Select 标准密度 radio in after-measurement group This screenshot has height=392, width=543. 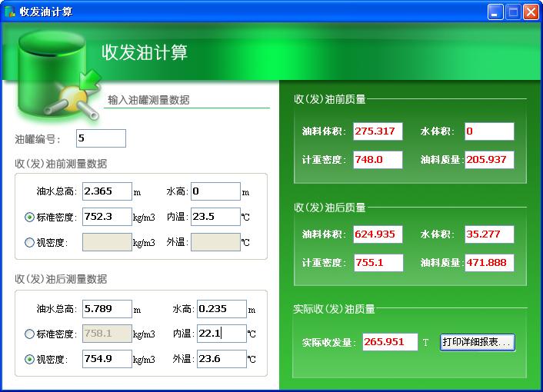tap(29, 334)
